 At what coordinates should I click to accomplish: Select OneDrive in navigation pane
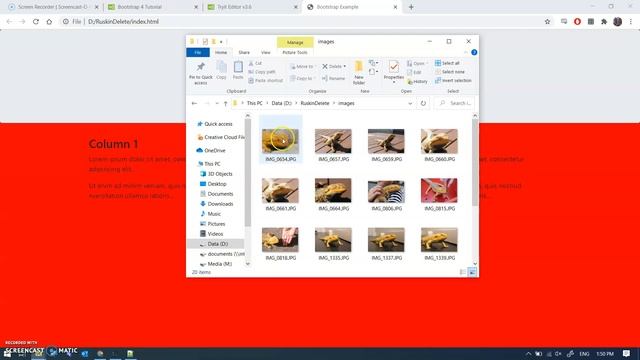click(211, 150)
